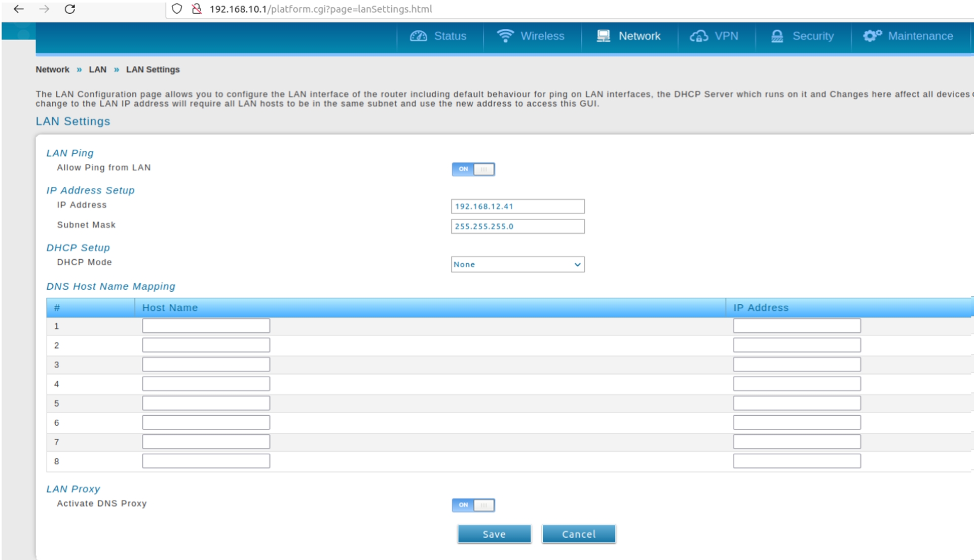The height and width of the screenshot is (560, 974).
Task: Toggle Allow Ping from LAN switch
Action: coord(473,169)
